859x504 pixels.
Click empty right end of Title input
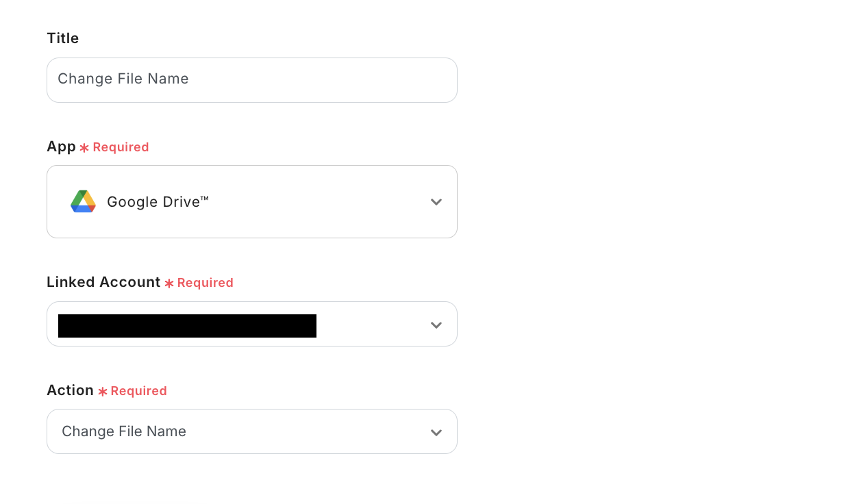click(x=384, y=80)
